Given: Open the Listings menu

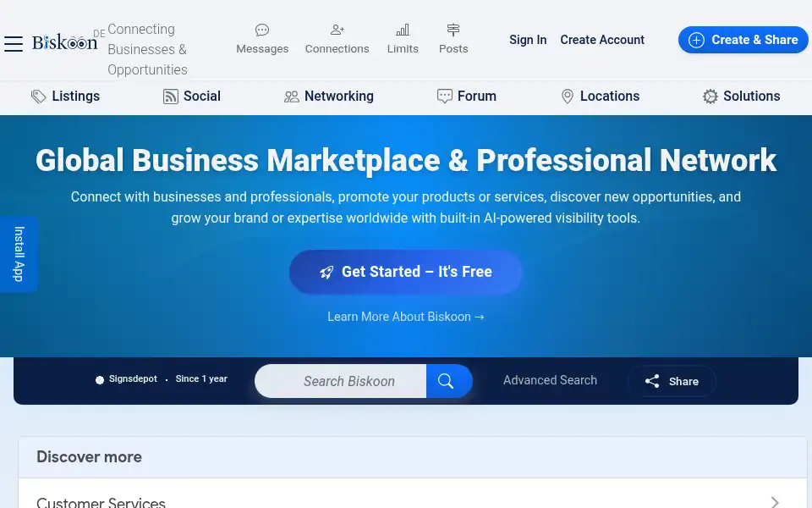Looking at the screenshot, I should (65, 97).
